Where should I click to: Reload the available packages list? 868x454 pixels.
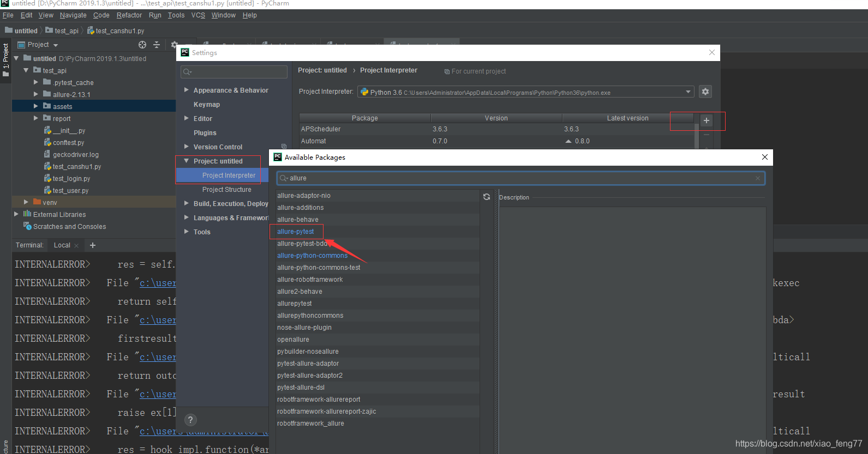pos(487,197)
